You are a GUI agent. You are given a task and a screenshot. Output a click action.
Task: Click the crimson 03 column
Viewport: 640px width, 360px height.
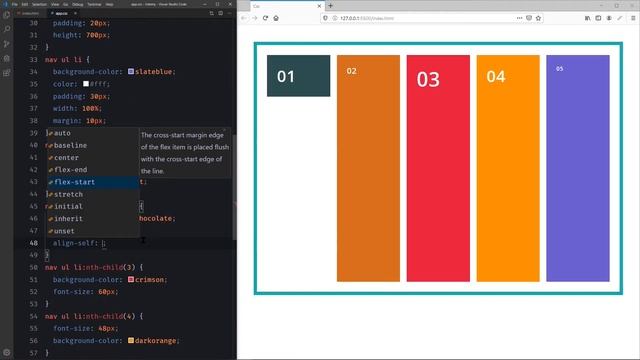pyautogui.click(x=438, y=168)
